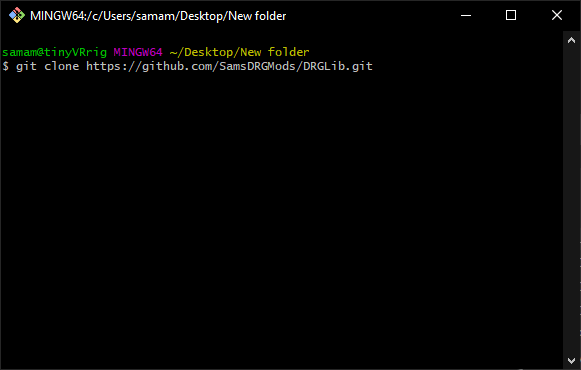581x370 pixels.
Task: Click the scrollbar down arrow
Action: [571, 360]
